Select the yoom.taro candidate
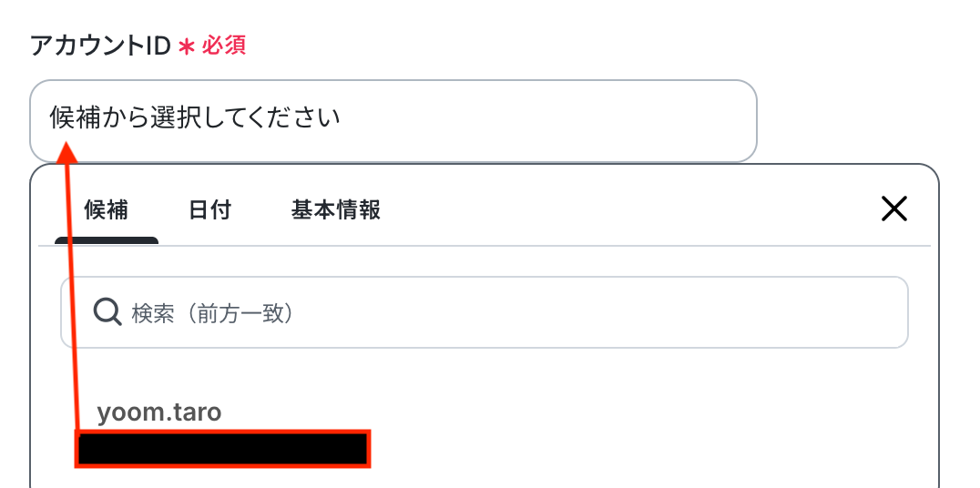980x488 pixels. coord(159,412)
